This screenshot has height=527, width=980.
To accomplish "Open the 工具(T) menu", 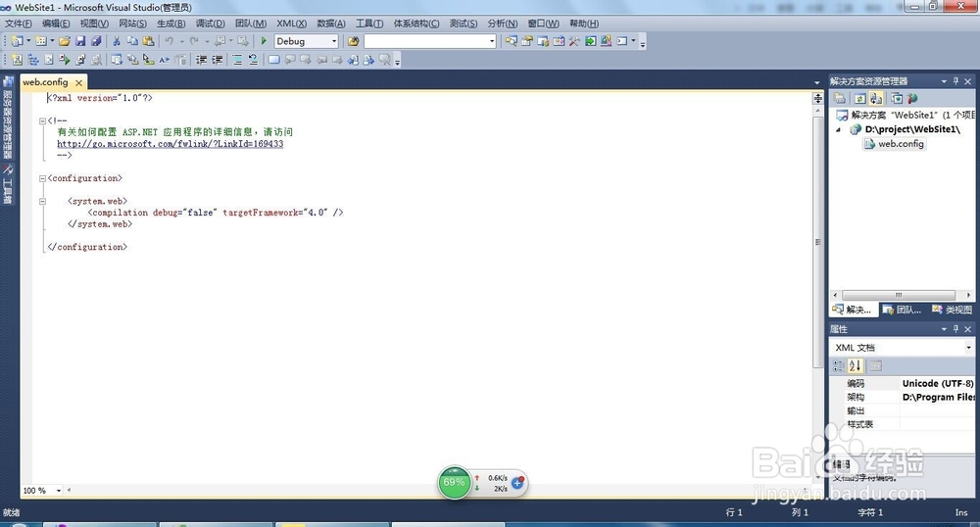I will [369, 24].
